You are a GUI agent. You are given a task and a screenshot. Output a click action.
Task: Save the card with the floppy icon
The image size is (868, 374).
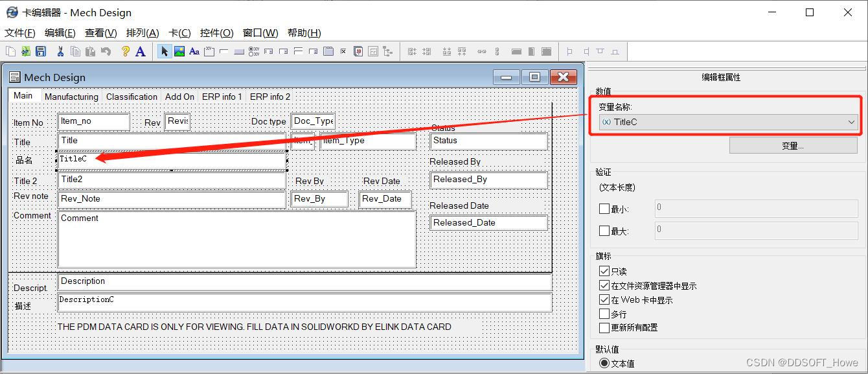pyautogui.click(x=41, y=51)
